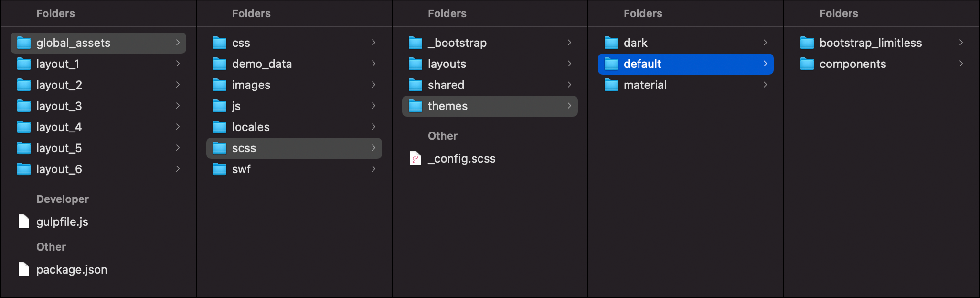Select the layout_1 folder name
Image resolution: width=980 pixels, height=298 pixels.
58,64
